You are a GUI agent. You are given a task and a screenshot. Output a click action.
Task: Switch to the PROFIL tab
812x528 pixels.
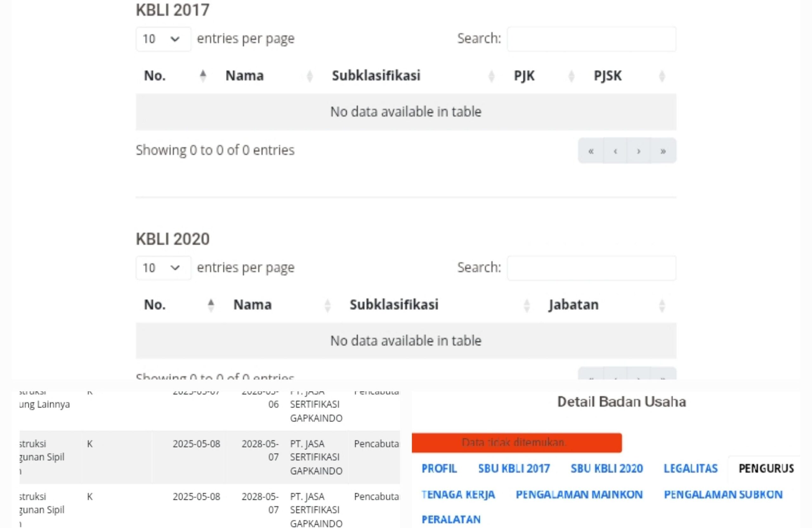coord(439,469)
